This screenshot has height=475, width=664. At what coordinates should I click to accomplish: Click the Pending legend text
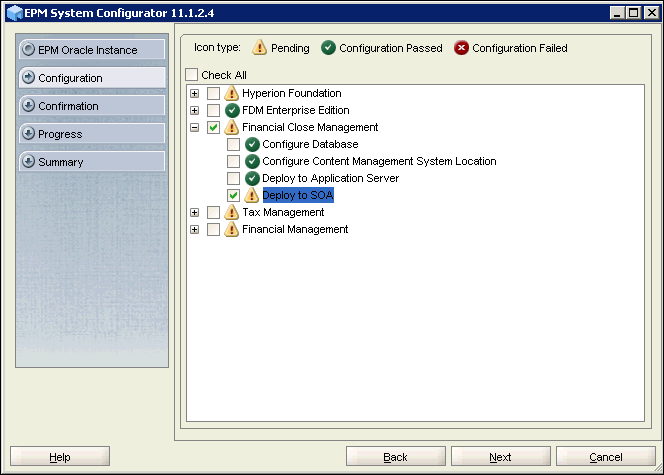pyautogui.click(x=290, y=48)
